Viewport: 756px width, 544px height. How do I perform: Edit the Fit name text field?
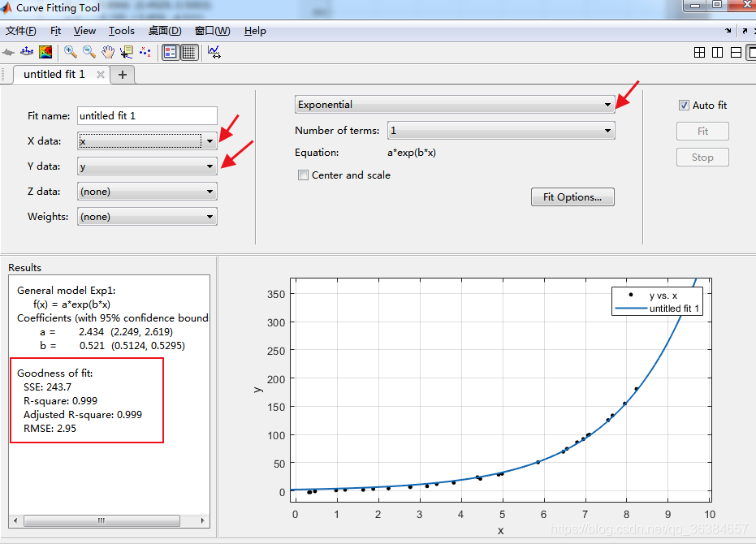[x=147, y=116]
